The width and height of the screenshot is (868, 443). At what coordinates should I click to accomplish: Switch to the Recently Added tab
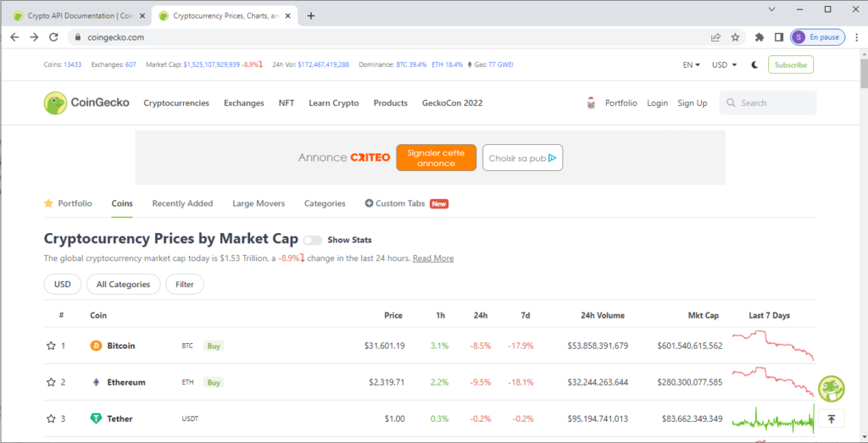[182, 203]
